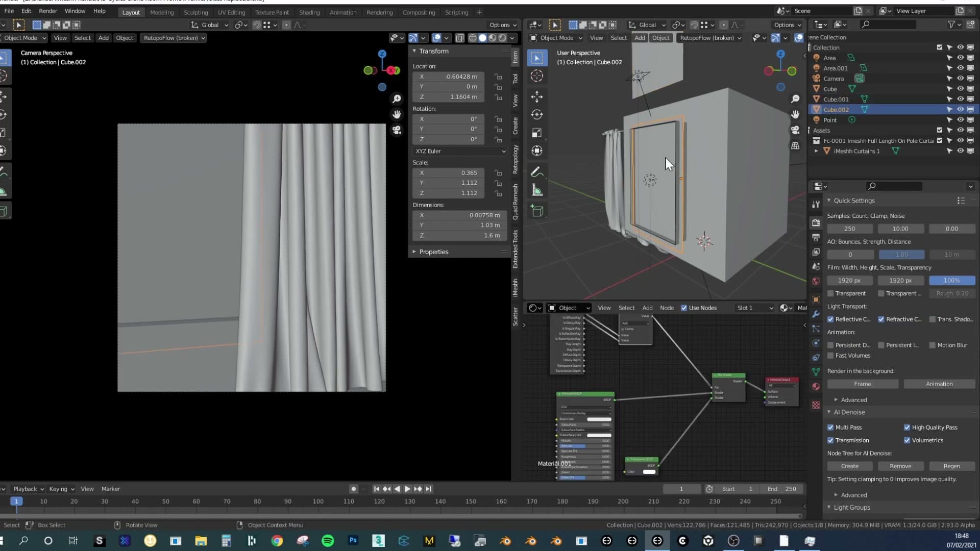Adjust the Film 100% scale slider
This screenshot has width=980, height=551.
coord(952,281)
